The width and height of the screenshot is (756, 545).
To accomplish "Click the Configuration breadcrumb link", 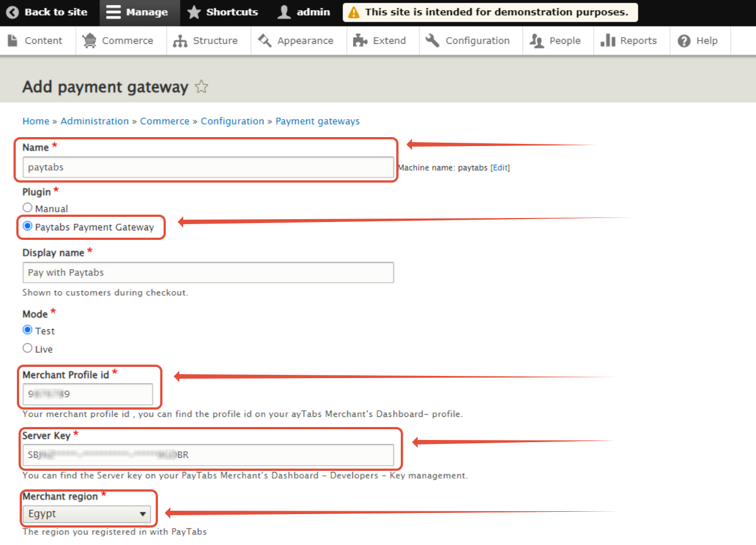I will (232, 121).
